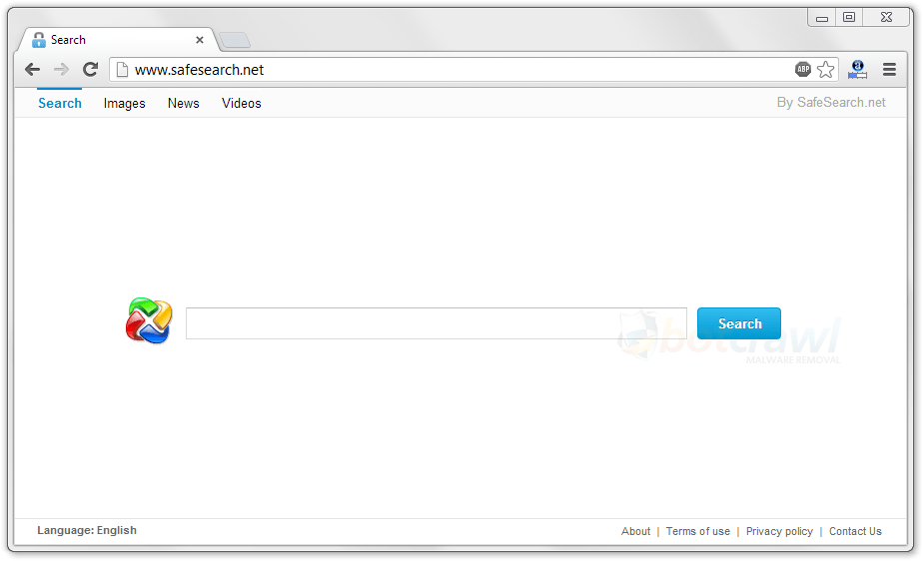This screenshot has height=561, width=924.
Task: Open the Chrome hamburger menu
Action: [x=889, y=70]
